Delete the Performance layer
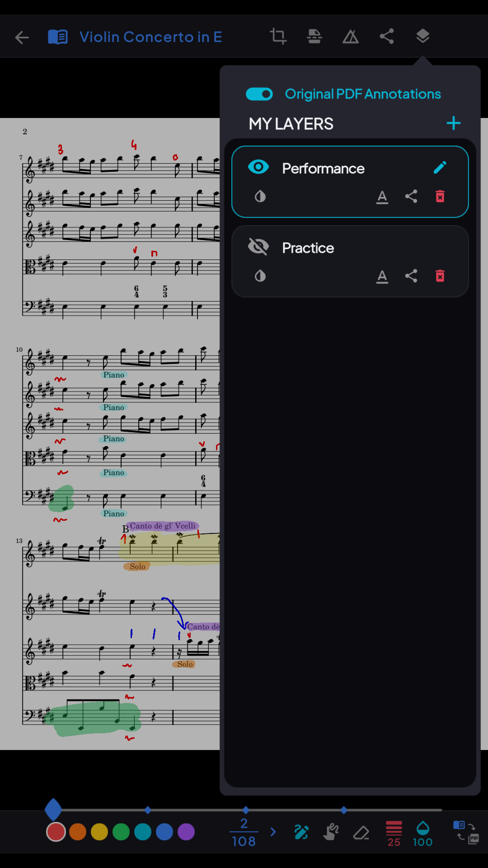 coord(440,196)
